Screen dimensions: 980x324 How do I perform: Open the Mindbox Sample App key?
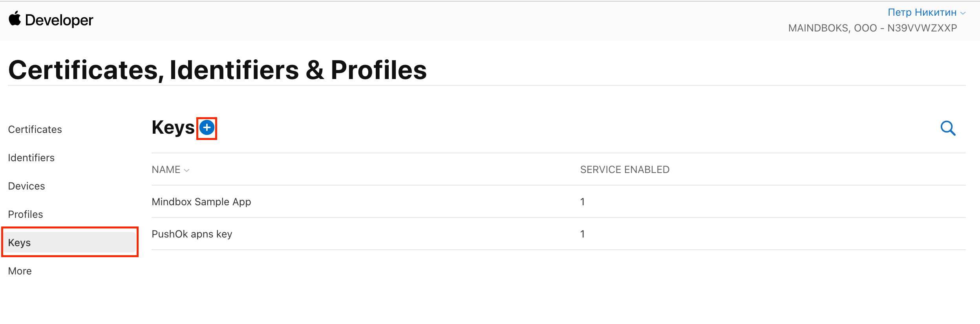(201, 202)
